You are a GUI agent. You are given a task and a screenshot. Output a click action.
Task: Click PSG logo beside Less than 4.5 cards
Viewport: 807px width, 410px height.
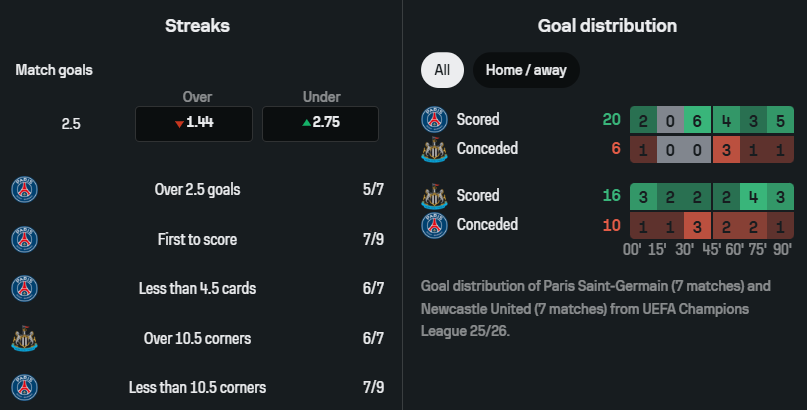tap(24, 288)
